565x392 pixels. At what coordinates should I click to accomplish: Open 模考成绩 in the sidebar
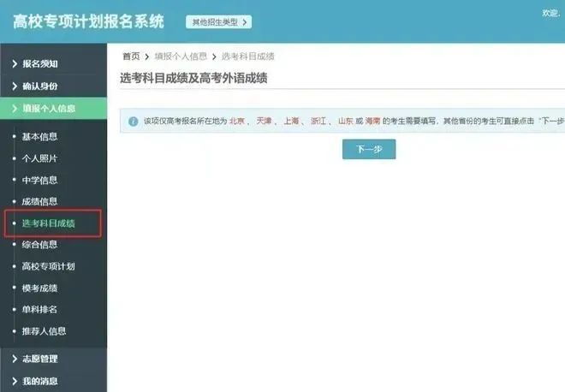click(x=39, y=288)
